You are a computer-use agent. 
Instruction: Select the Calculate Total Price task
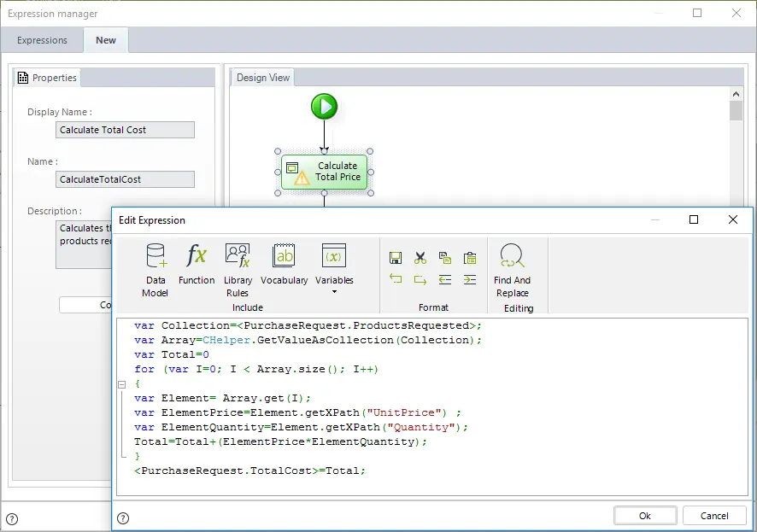click(x=325, y=172)
